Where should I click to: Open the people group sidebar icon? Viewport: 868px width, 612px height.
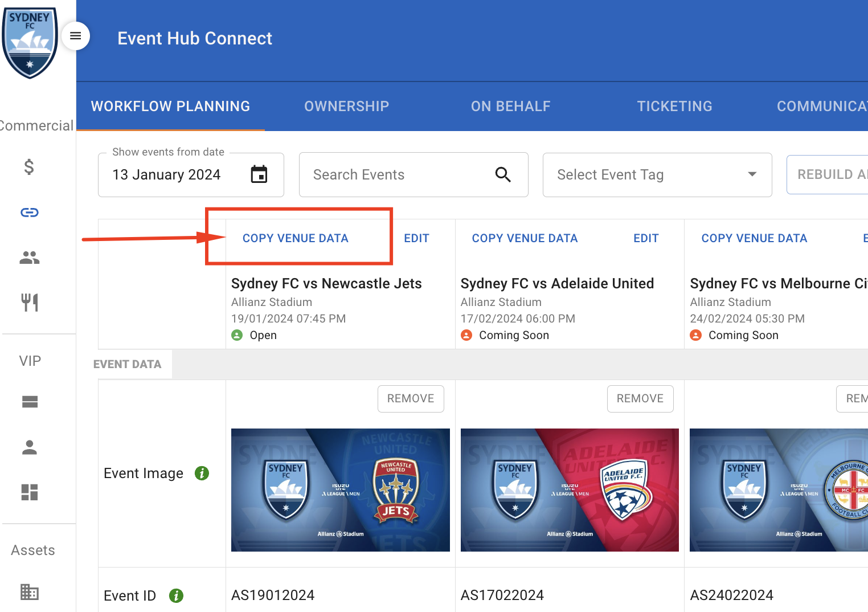[30, 258]
